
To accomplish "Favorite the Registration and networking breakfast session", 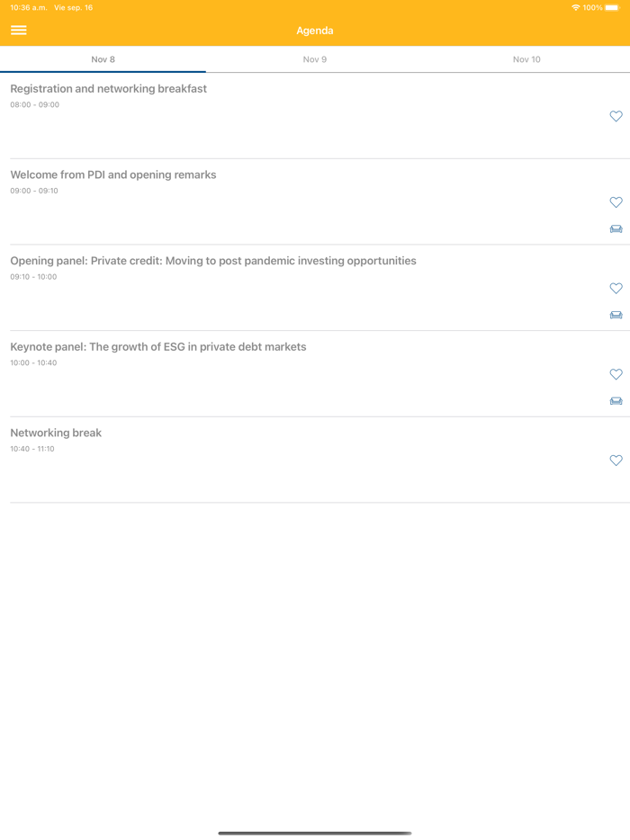I will (616, 116).
